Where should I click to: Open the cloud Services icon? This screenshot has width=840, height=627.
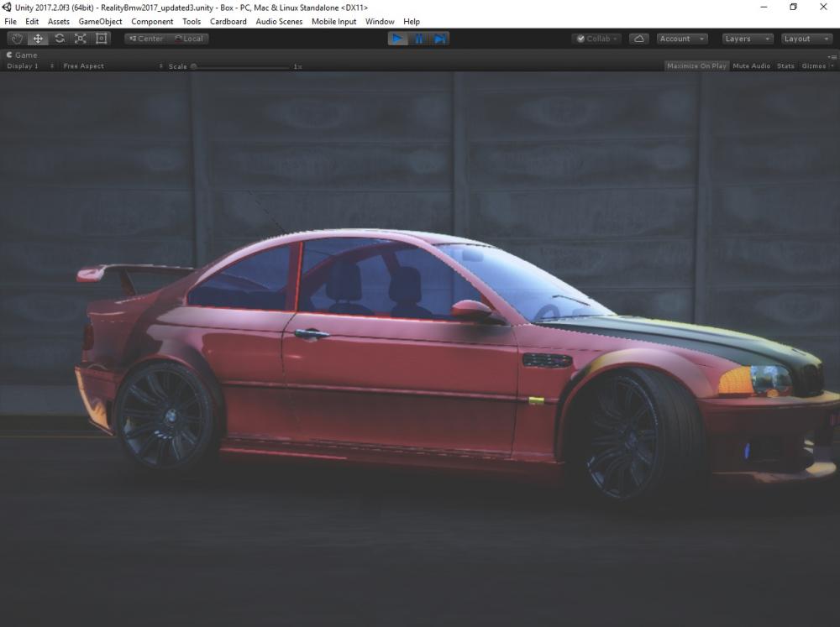tap(638, 39)
